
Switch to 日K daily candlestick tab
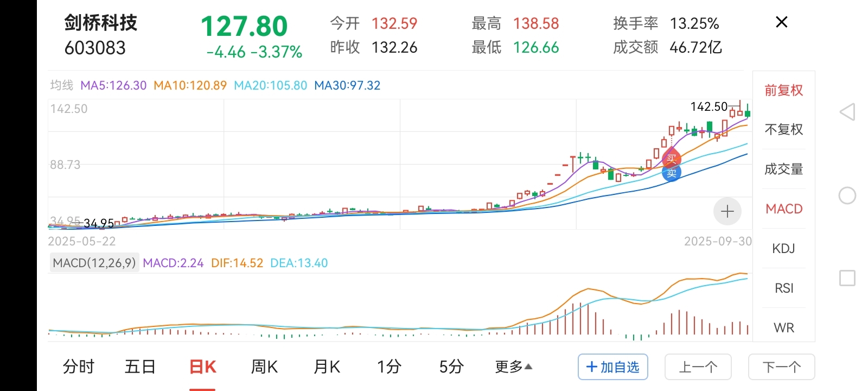(202, 367)
